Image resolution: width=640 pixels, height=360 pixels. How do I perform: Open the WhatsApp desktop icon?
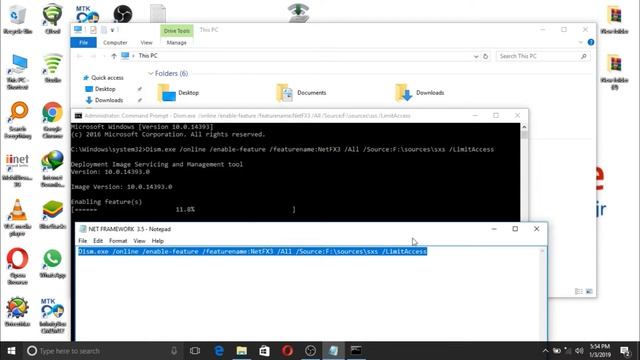[x=52, y=264]
